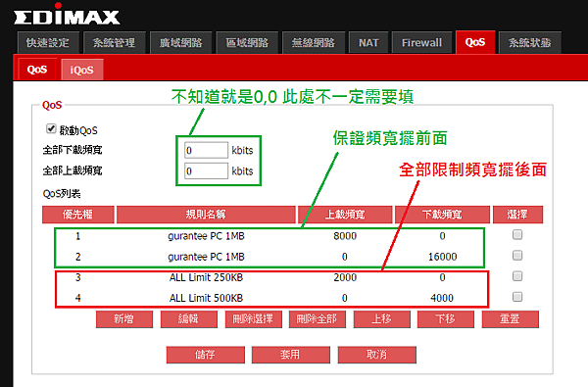Click the 刪除全部 button
Image resolution: width=588 pixels, height=387 pixels.
(318, 319)
